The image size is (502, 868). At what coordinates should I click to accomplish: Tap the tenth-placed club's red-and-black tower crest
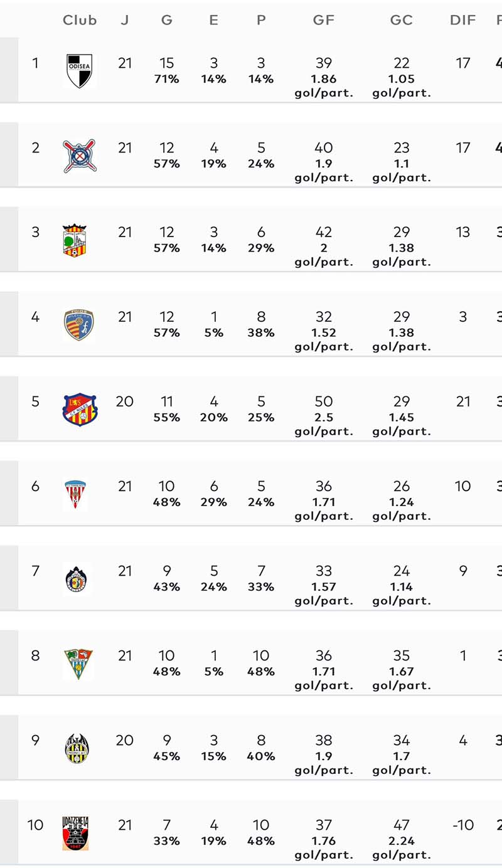(x=75, y=833)
